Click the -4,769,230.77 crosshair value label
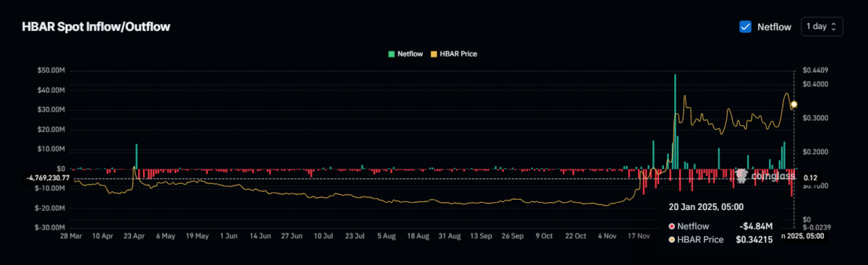The height and width of the screenshot is (265, 868). click(x=48, y=178)
